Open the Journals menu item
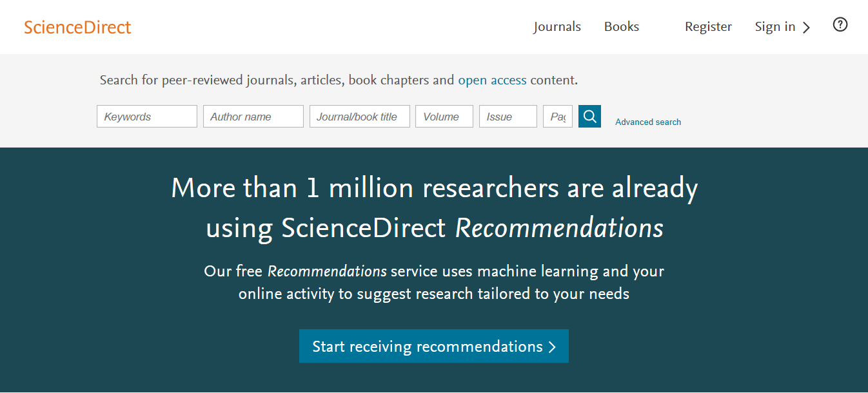 click(557, 27)
